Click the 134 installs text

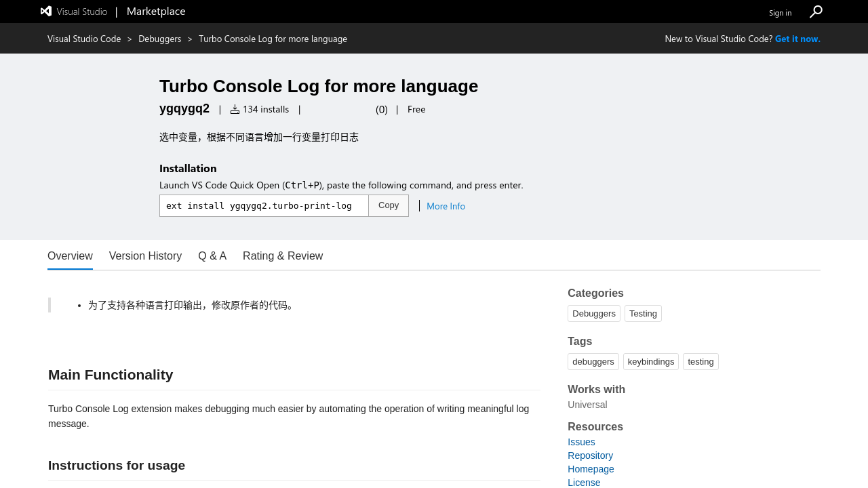(266, 109)
